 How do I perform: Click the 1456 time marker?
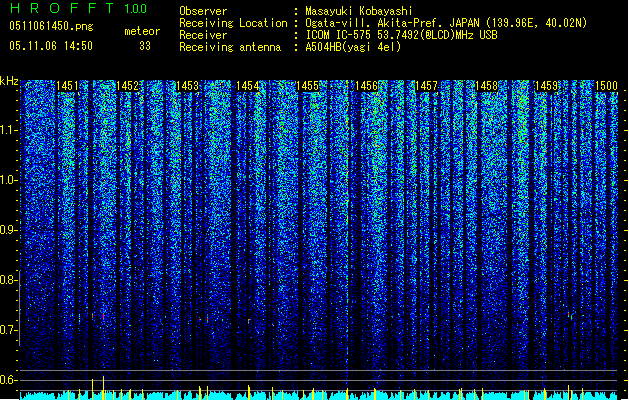(x=367, y=86)
